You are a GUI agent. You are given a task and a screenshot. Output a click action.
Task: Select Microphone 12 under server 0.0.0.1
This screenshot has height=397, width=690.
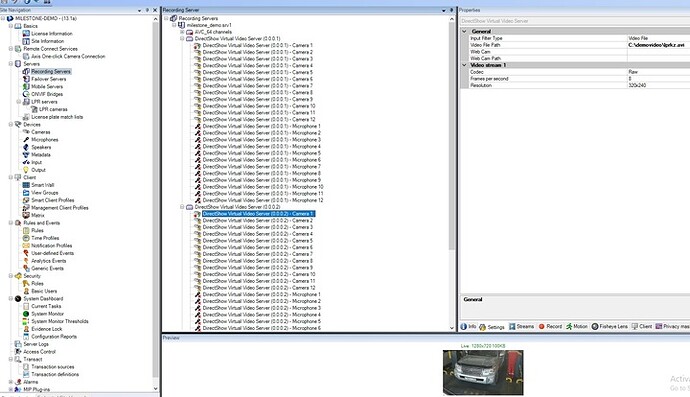tap(263, 200)
